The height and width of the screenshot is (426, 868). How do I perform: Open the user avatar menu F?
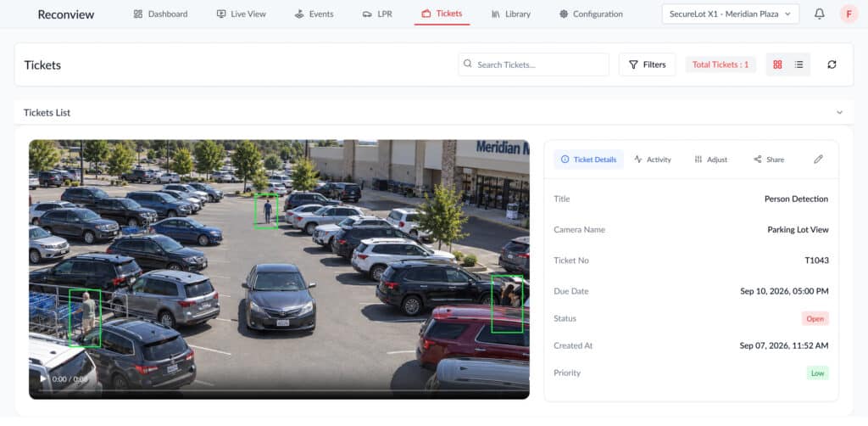click(849, 14)
